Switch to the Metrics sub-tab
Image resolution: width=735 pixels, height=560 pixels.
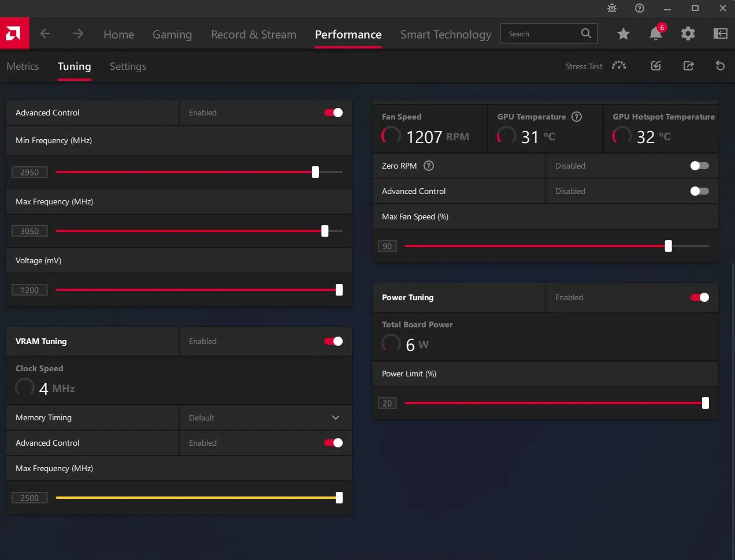pos(23,66)
